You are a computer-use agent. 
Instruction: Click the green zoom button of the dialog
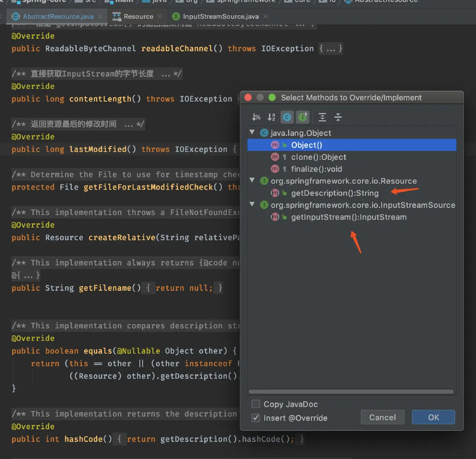tap(272, 97)
